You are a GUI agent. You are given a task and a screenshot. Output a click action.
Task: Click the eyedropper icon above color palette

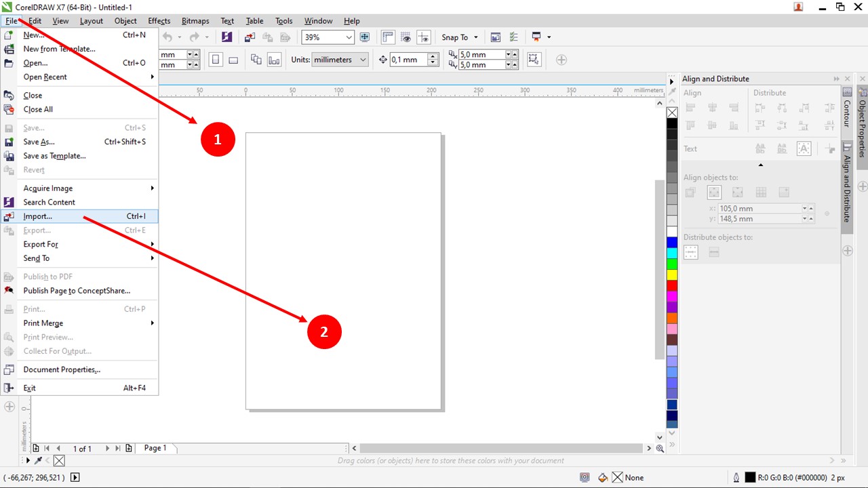[x=672, y=91]
